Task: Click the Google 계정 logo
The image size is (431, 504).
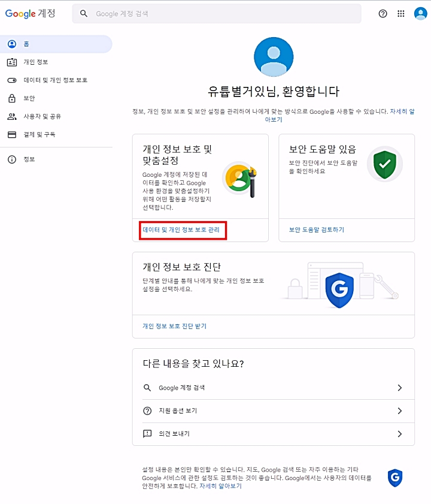Action: pyautogui.click(x=30, y=14)
